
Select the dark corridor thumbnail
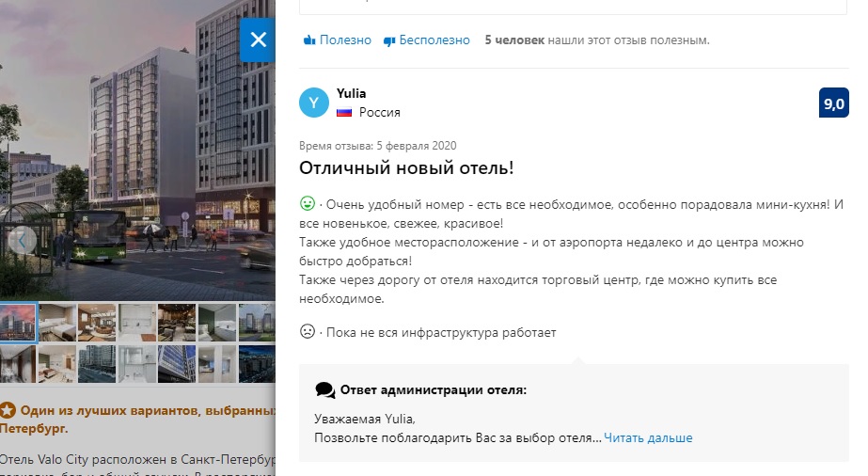[x=18, y=364]
